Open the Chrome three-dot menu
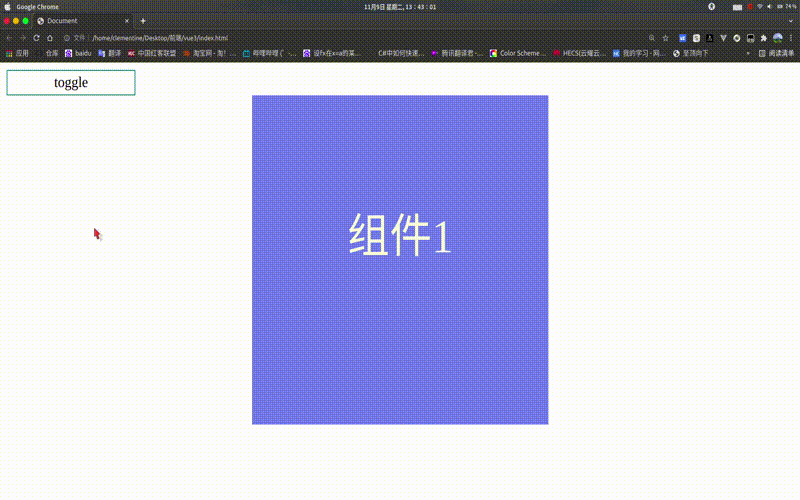Screen dimensions: 800x500 tap(791, 38)
